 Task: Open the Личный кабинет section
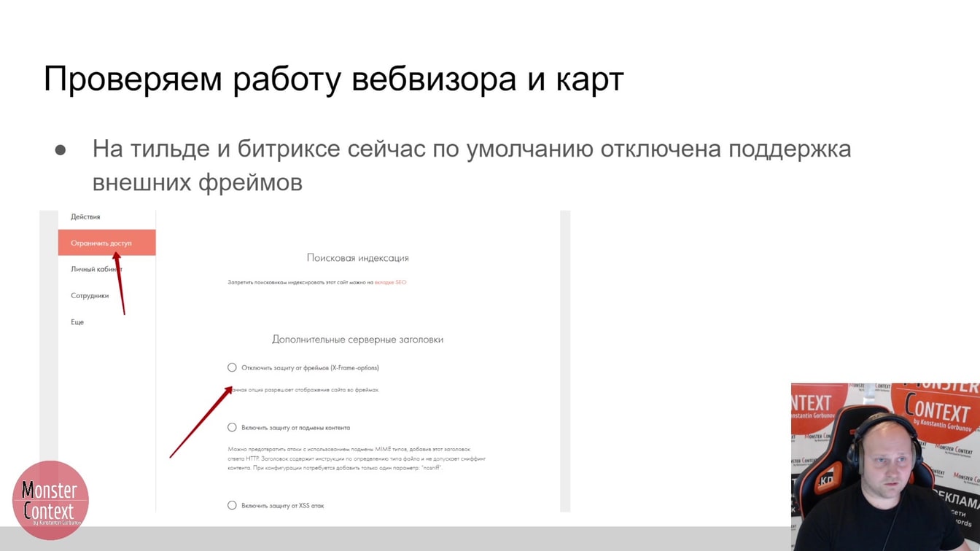96,269
